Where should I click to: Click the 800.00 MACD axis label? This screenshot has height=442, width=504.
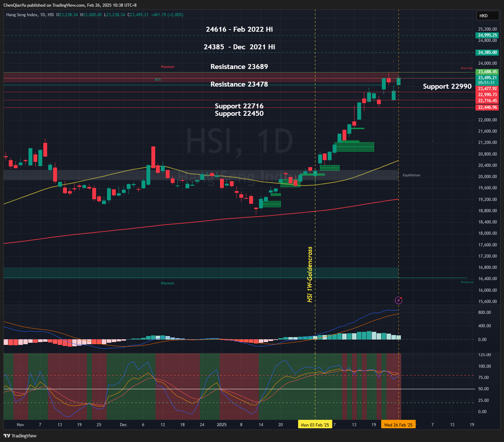click(x=485, y=312)
